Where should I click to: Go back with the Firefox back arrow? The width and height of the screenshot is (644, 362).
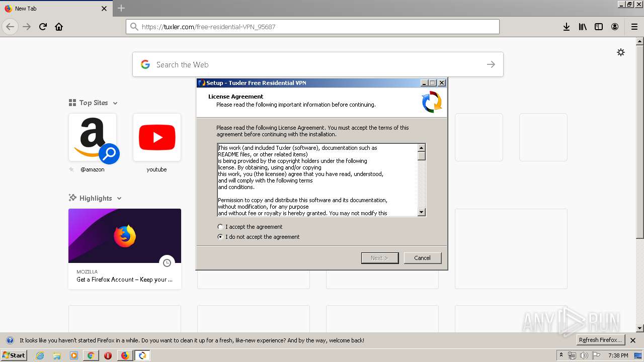click(x=10, y=27)
